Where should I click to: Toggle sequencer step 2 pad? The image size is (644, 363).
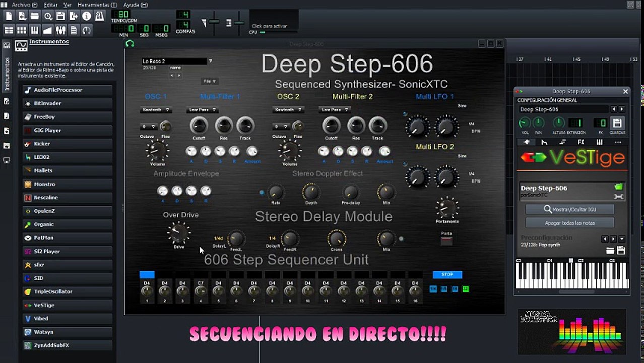click(x=165, y=274)
